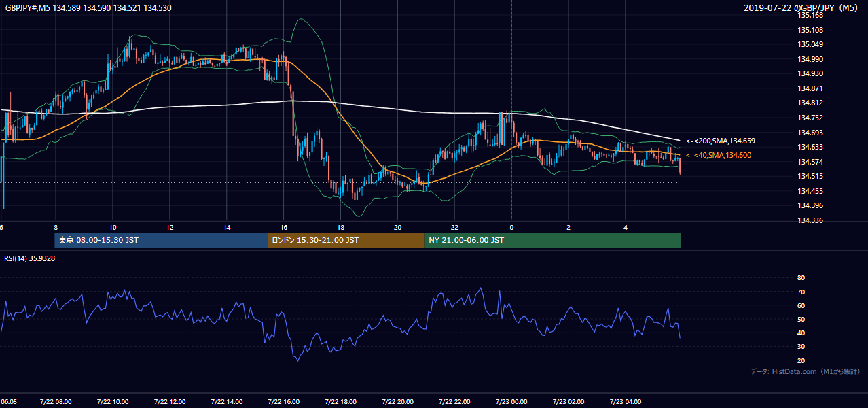Click price axis label 134.336
The width and height of the screenshot is (868, 408).
click(810, 220)
